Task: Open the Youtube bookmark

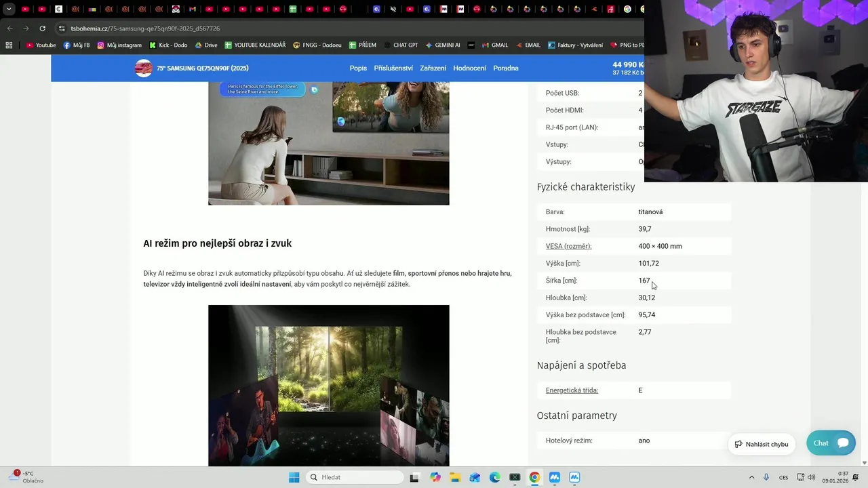Action: pyautogui.click(x=41, y=45)
